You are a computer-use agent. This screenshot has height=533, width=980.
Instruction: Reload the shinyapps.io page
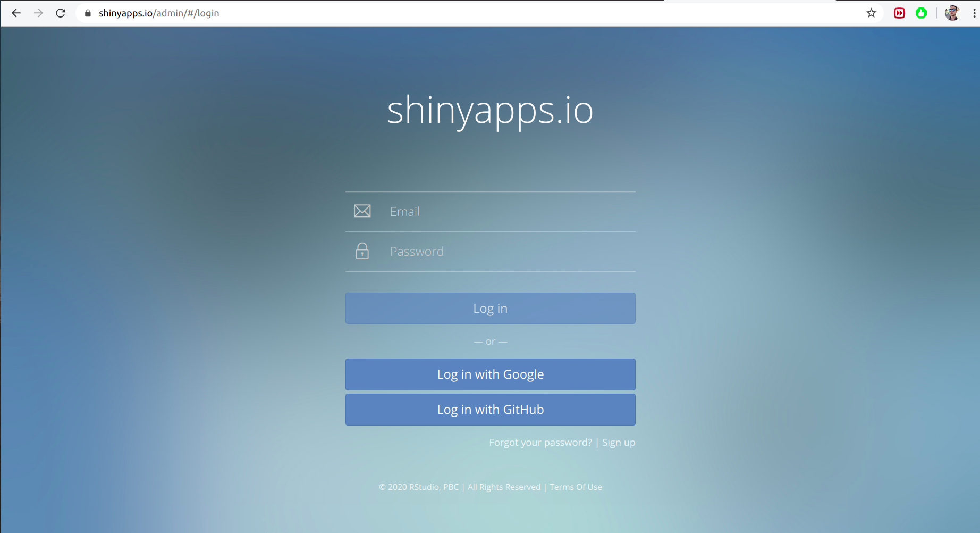click(x=61, y=13)
